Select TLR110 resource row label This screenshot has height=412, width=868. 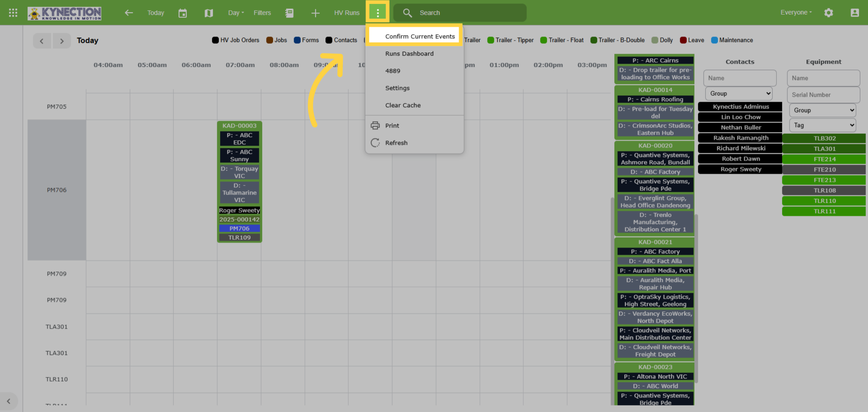(57, 379)
